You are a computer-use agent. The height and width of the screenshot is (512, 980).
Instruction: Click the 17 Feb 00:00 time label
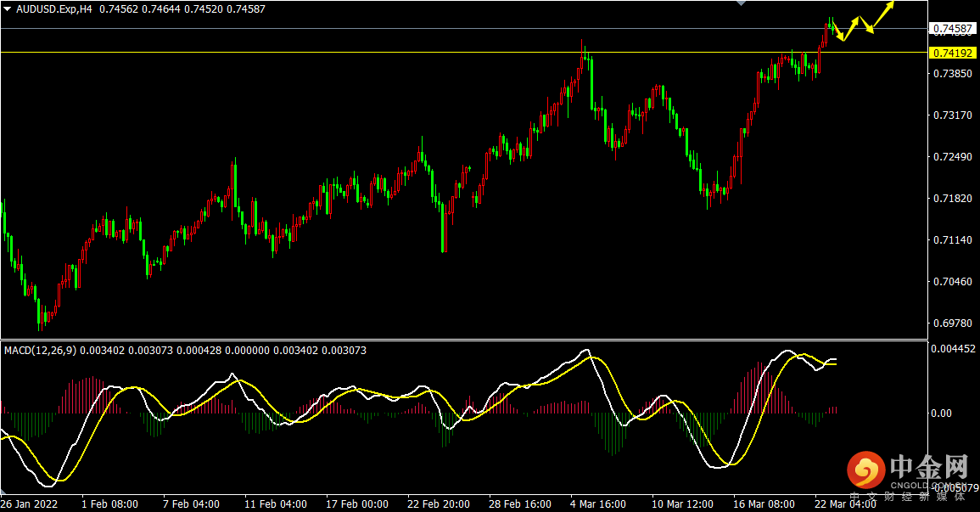pyautogui.click(x=357, y=504)
